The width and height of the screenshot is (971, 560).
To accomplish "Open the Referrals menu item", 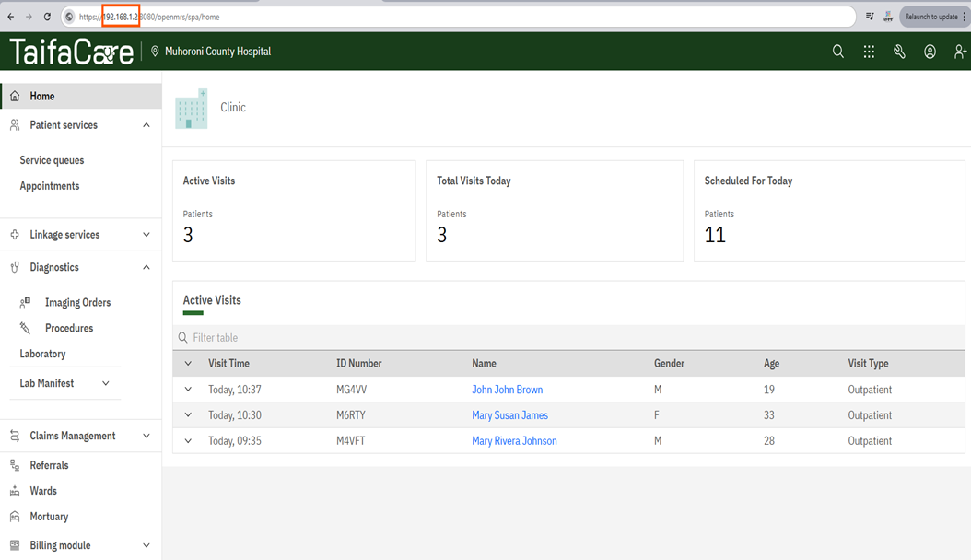I will (49, 465).
